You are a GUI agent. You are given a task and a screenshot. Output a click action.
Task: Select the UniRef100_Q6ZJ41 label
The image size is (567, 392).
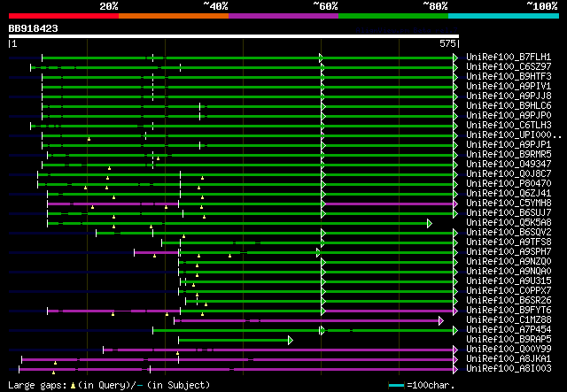coord(509,194)
